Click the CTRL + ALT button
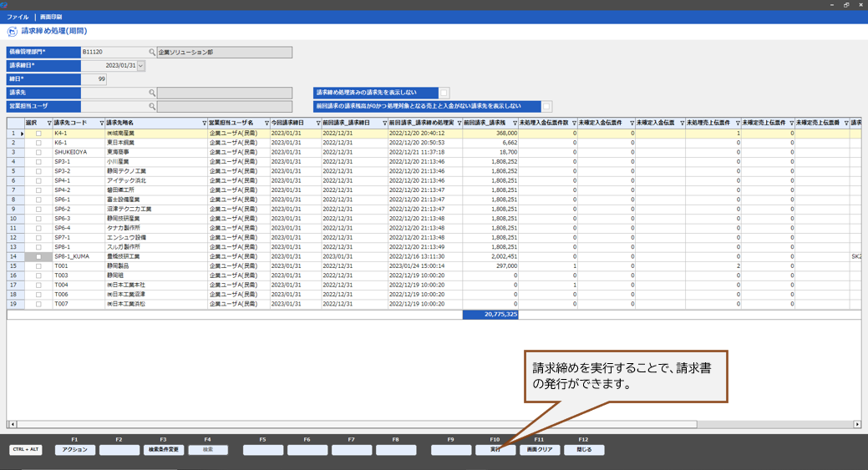868x470 pixels. (x=26, y=449)
